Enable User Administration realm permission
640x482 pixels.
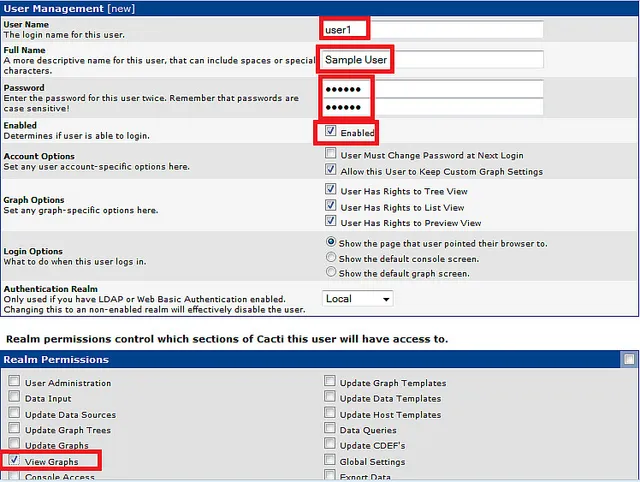pyautogui.click(x=14, y=382)
